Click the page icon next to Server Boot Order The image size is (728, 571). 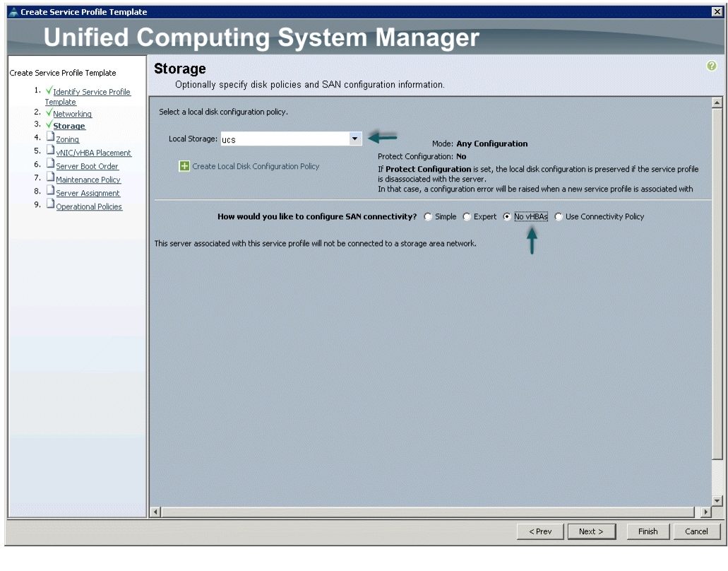(x=51, y=165)
